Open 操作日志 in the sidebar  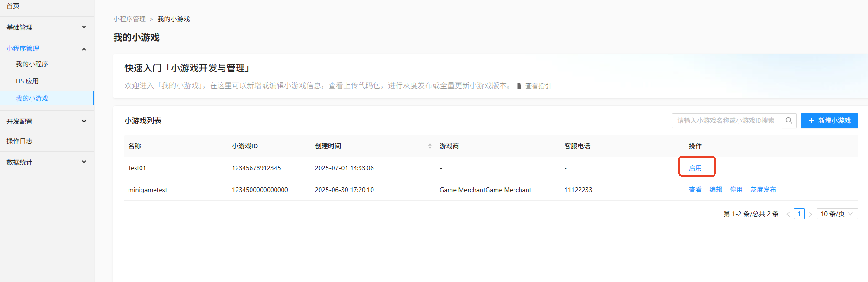[19, 141]
